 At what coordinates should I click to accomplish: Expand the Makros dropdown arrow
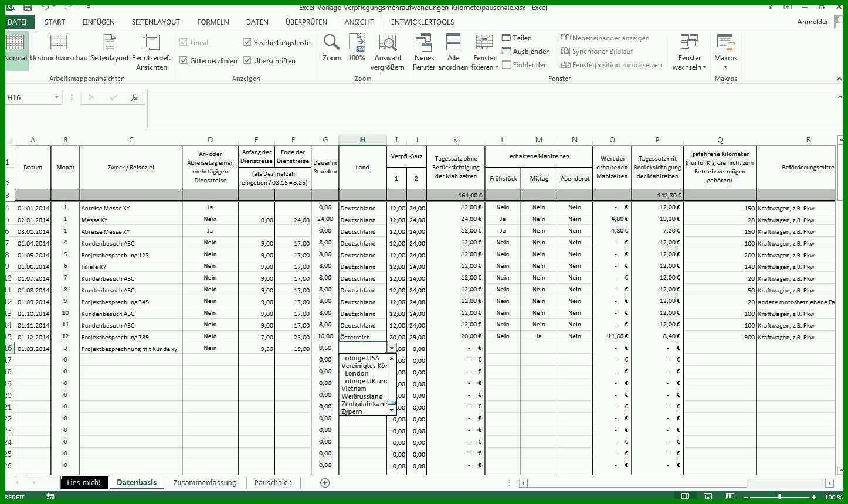[726, 67]
